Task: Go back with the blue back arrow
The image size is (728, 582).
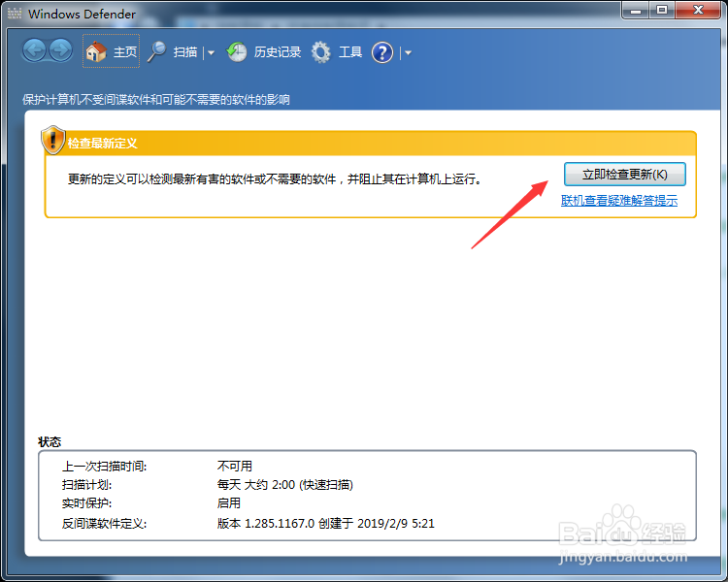Action: point(34,50)
